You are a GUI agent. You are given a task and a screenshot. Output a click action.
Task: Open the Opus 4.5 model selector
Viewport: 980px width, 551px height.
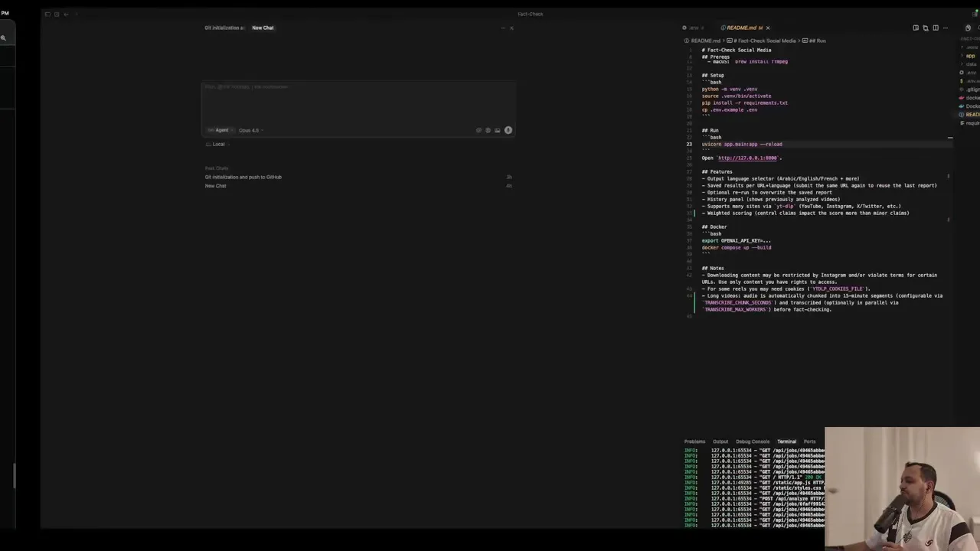pyautogui.click(x=250, y=130)
